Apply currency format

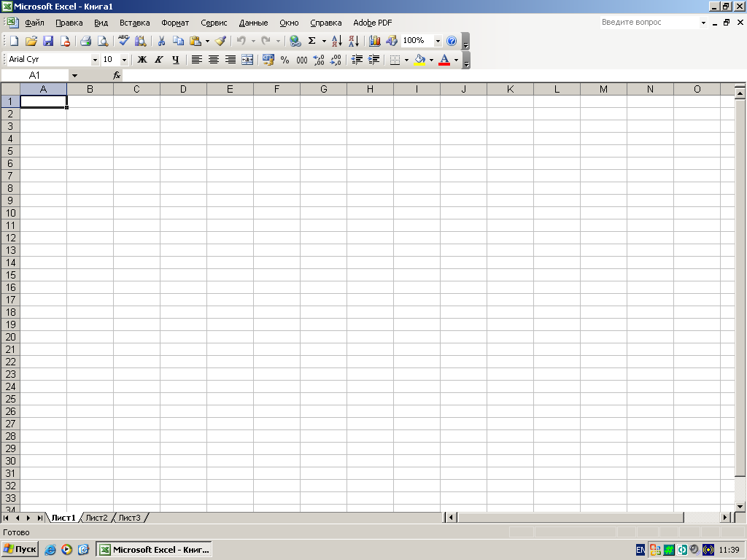pyautogui.click(x=268, y=60)
